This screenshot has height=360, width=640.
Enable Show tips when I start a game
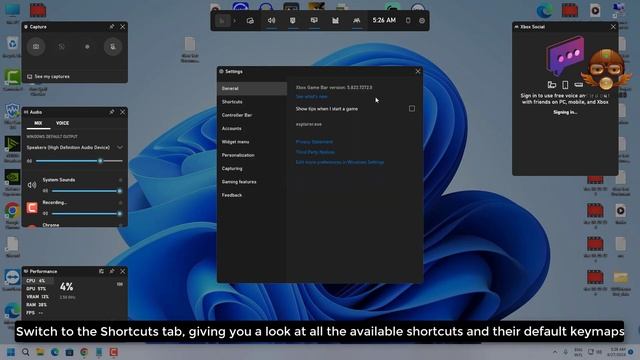click(x=412, y=109)
